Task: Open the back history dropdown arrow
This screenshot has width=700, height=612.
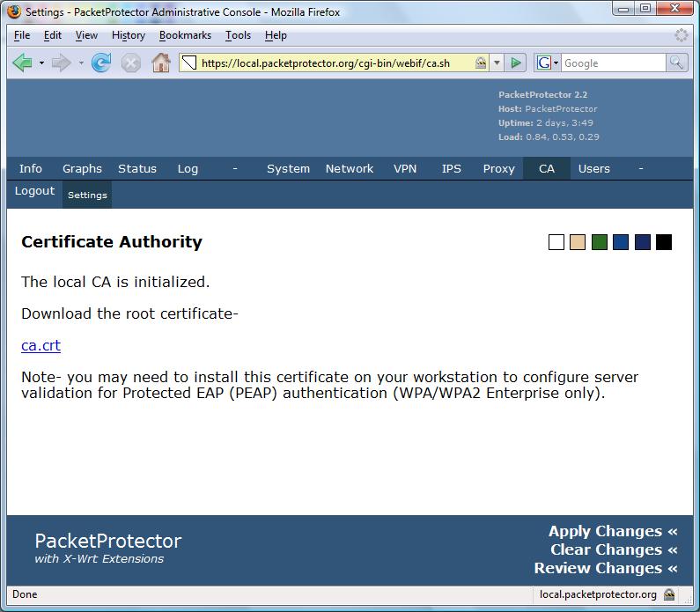Action: 41,63
